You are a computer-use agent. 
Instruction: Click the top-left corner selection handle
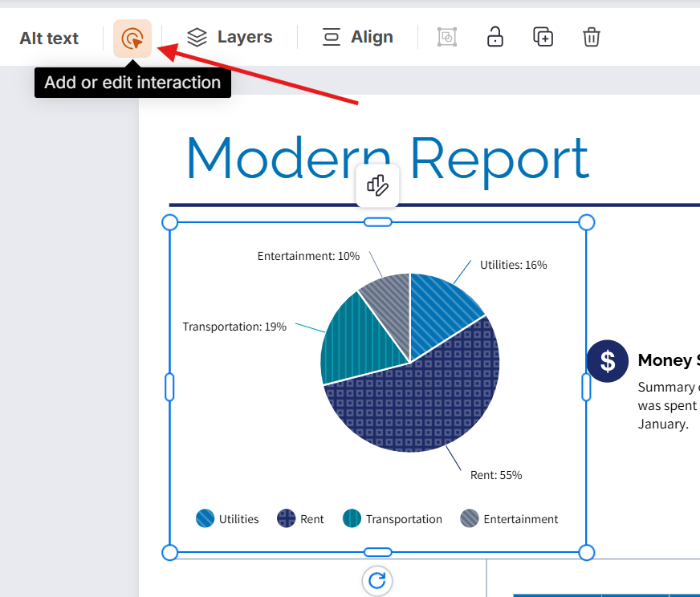pyautogui.click(x=169, y=222)
